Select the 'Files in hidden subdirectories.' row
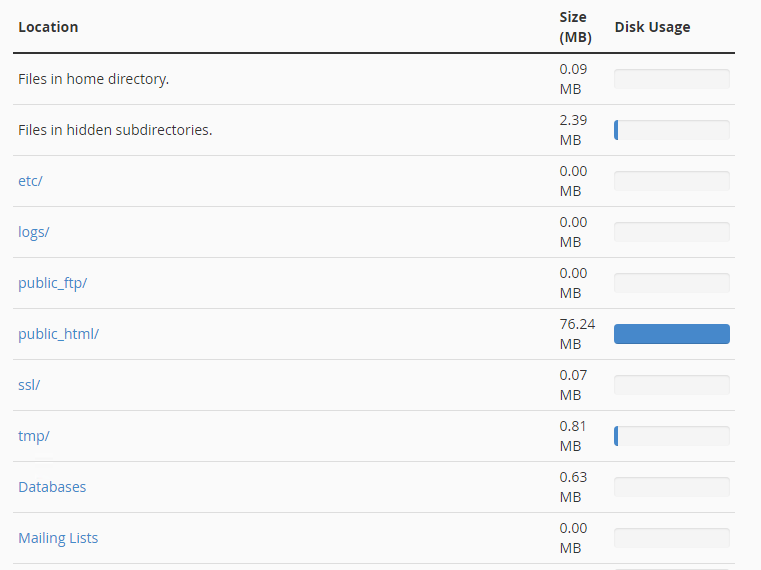761x570 pixels. (x=374, y=130)
